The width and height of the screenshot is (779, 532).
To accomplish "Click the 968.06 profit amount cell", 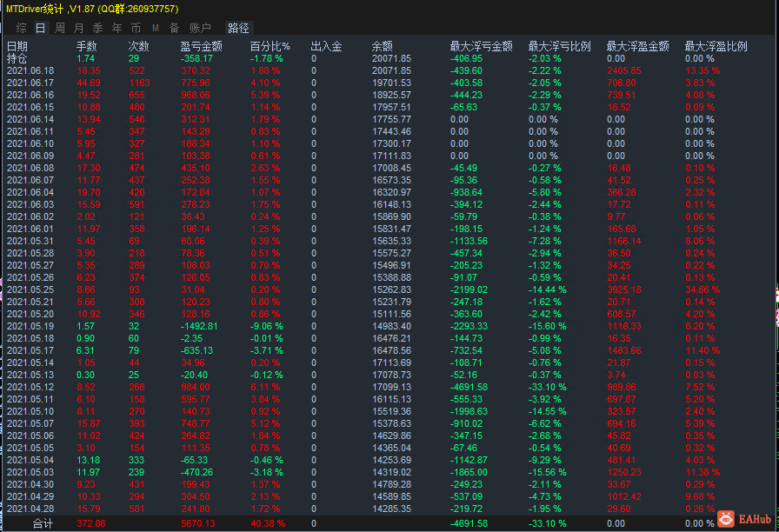I will pyautogui.click(x=196, y=96).
